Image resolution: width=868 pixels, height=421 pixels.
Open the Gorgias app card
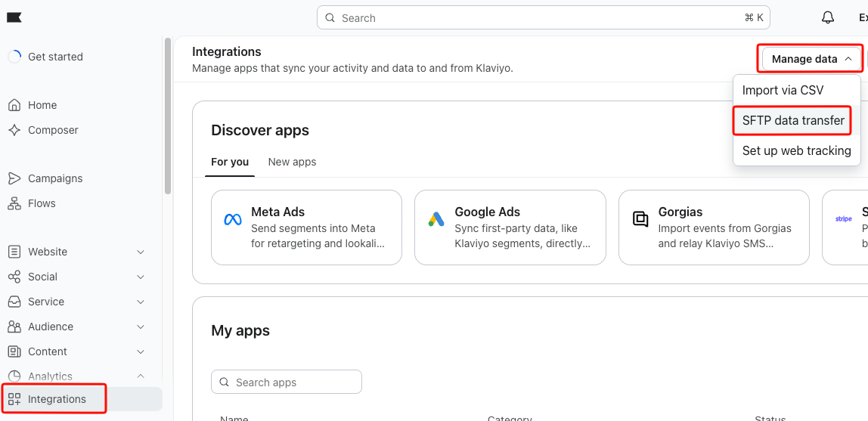pos(714,228)
